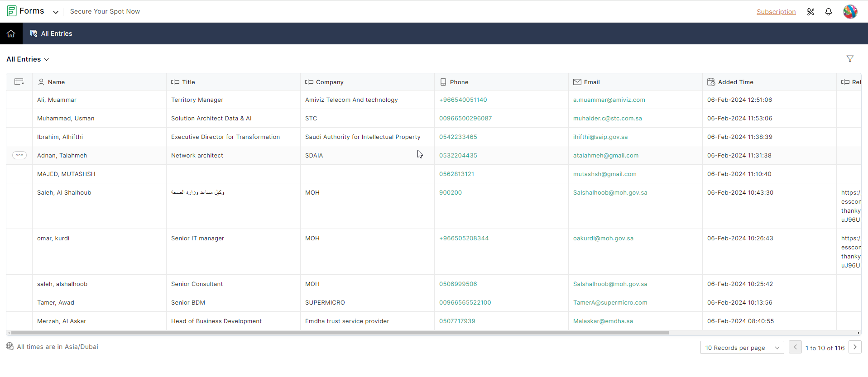
Task: Click company Saudi Authority for Intellectual Property
Action: pos(363,137)
